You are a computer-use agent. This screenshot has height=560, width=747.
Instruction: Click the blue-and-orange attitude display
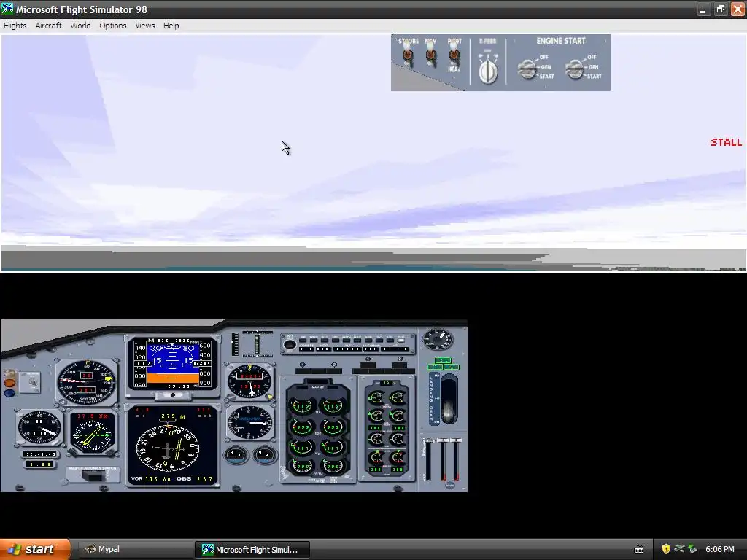point(172,363)
